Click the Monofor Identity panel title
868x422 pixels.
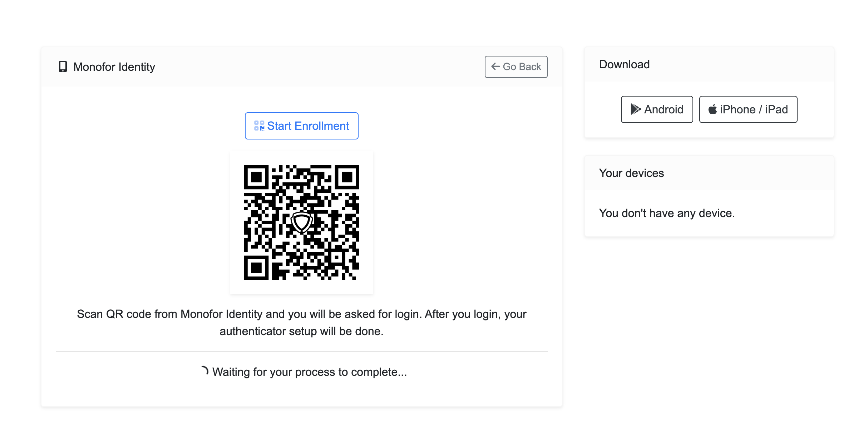point(114,67)
